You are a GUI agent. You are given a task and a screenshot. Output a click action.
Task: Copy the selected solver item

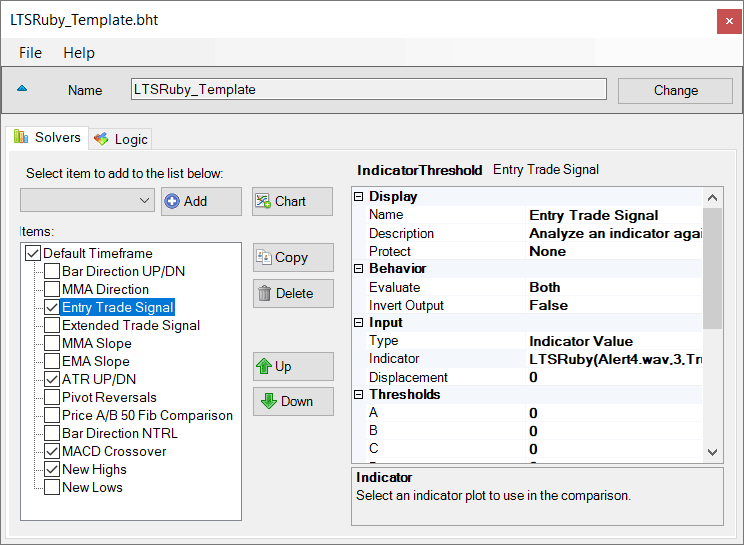point(292,257)
